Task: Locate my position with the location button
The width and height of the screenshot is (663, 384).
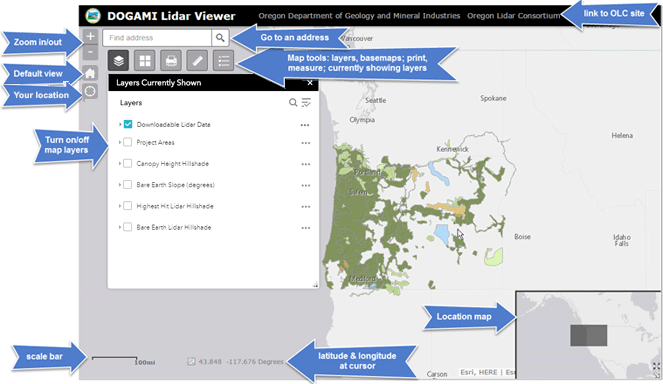Action: coord(90,91)
